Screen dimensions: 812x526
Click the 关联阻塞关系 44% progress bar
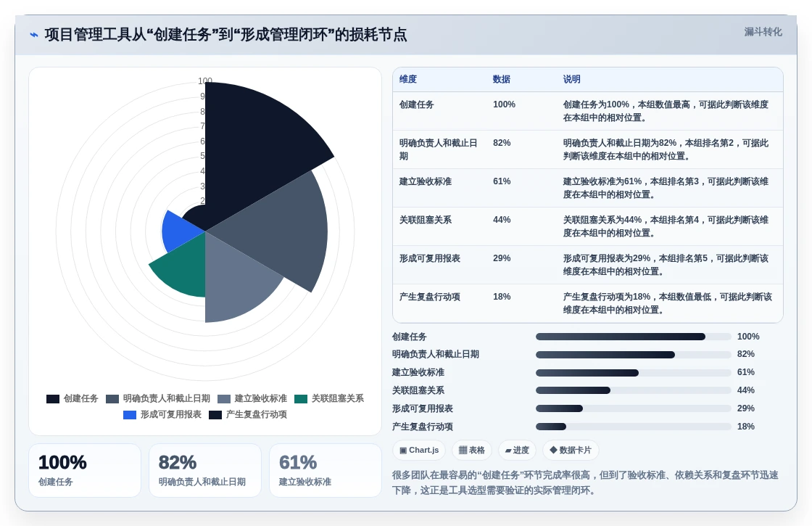(634, 390)
